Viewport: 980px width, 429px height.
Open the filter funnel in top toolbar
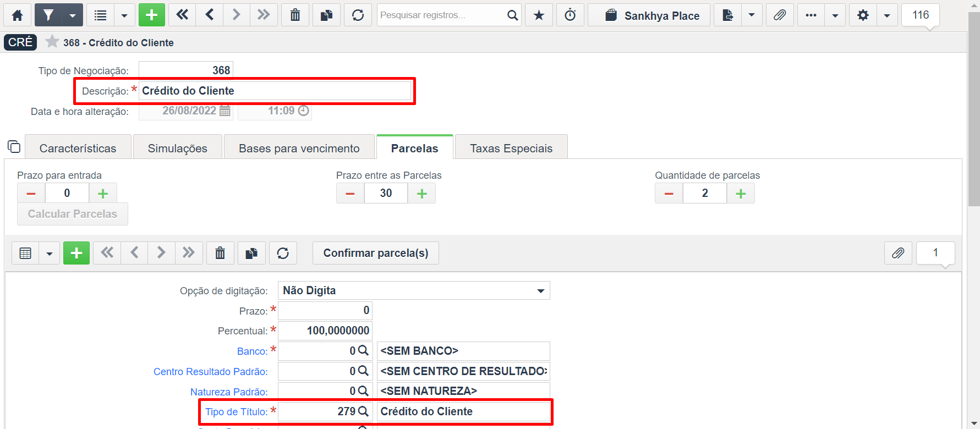(48, 15)
